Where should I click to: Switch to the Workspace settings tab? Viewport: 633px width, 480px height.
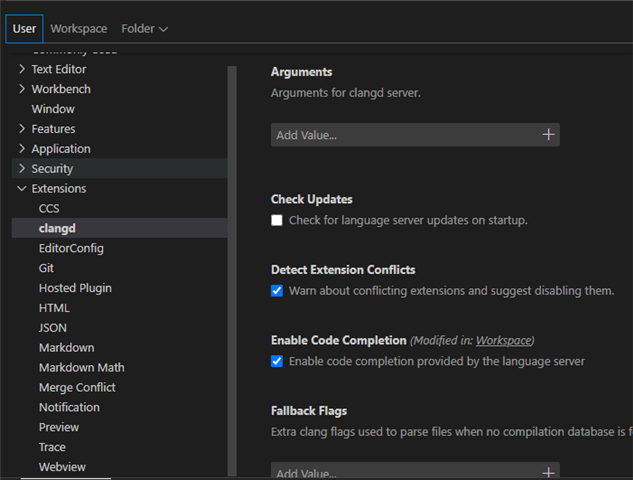point(79,29)
